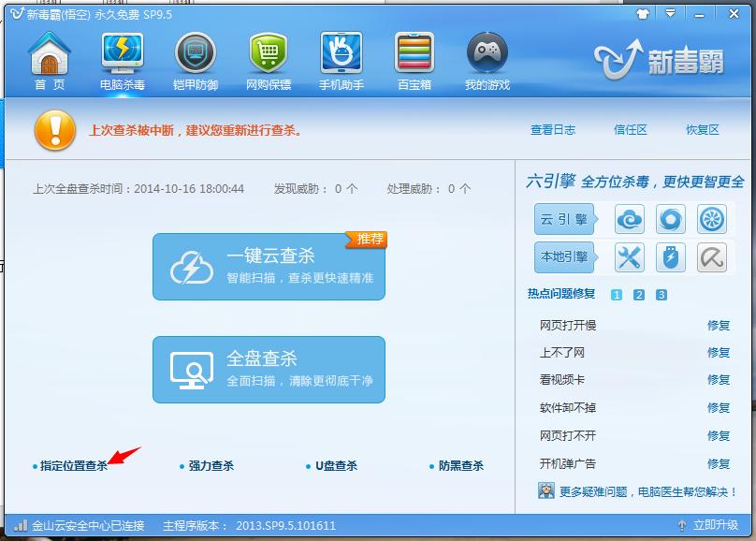Open the 网购保镖 shopping shield icon
This screenshot has height=541, width=756.
(x=269, y=62)
